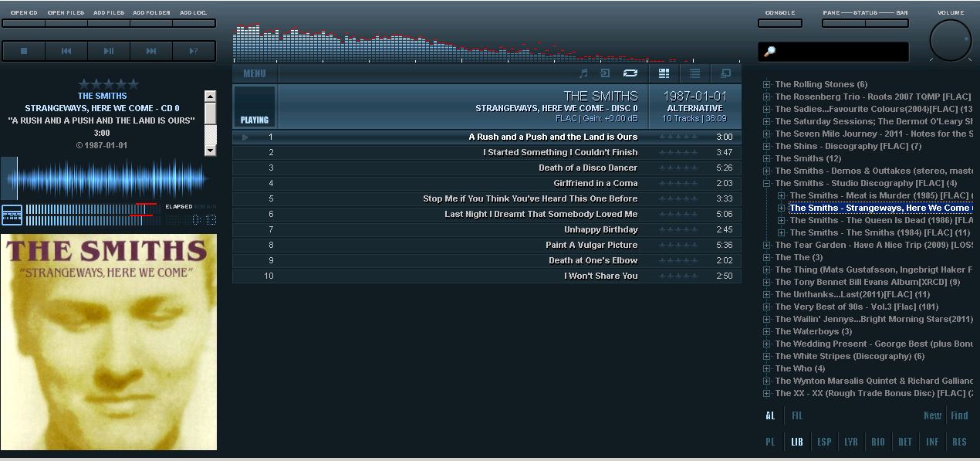The width and height of the screenshot is (980, 461).
Task: Adjust the Volume knob
Action: coord(951,40)
